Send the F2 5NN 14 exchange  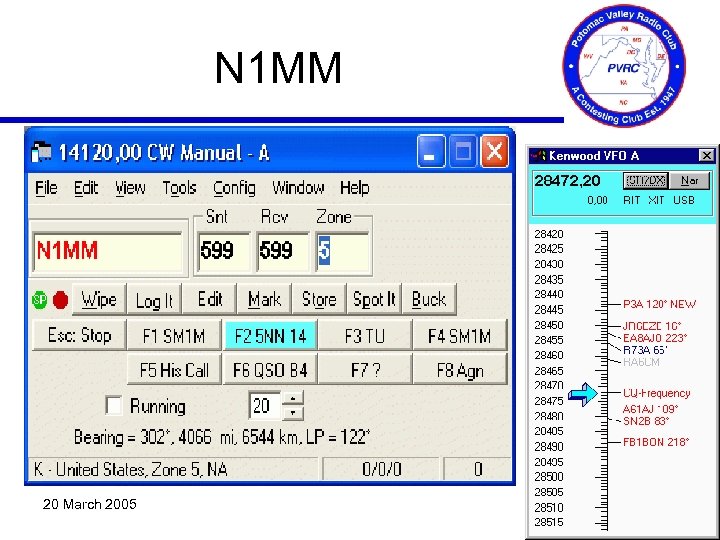pyautogui.click(x=270, y=336)
